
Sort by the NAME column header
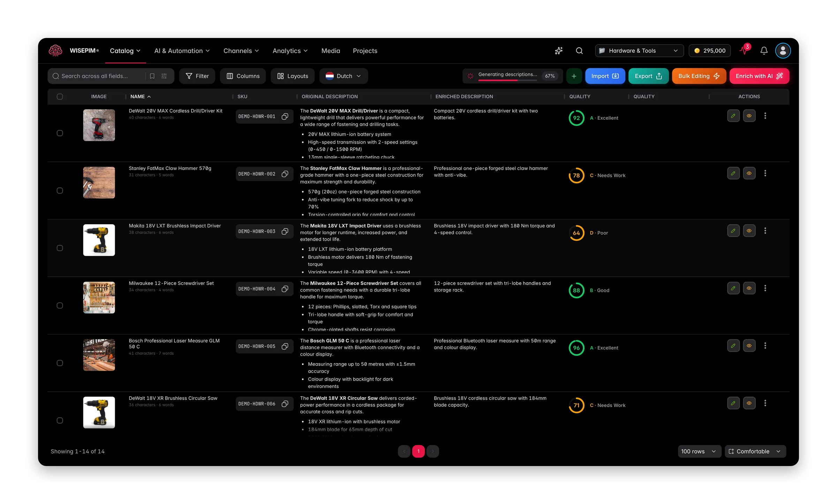[x=141, y=97]
